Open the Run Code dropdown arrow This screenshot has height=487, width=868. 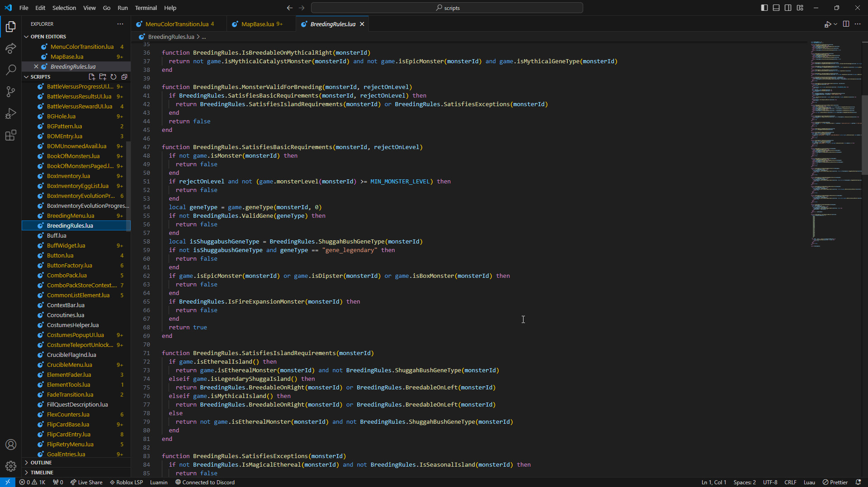click(835, 24)
